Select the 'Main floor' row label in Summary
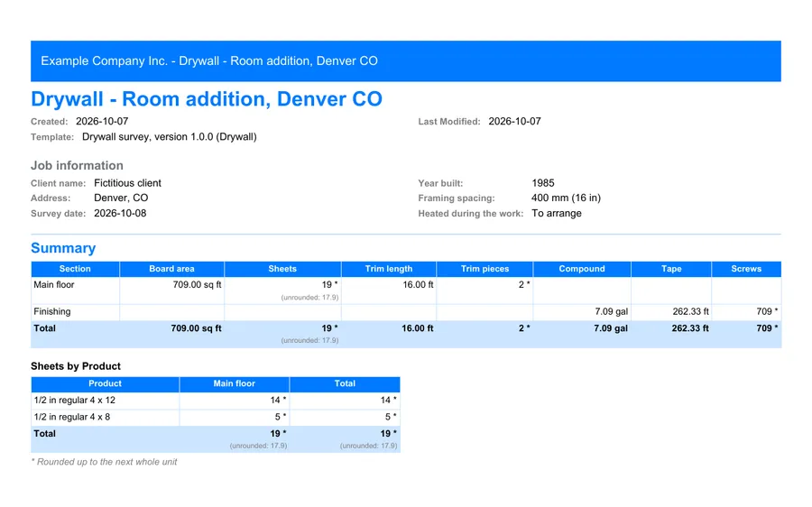This screenshot has width=812, height=507. [x=54, y=285]
